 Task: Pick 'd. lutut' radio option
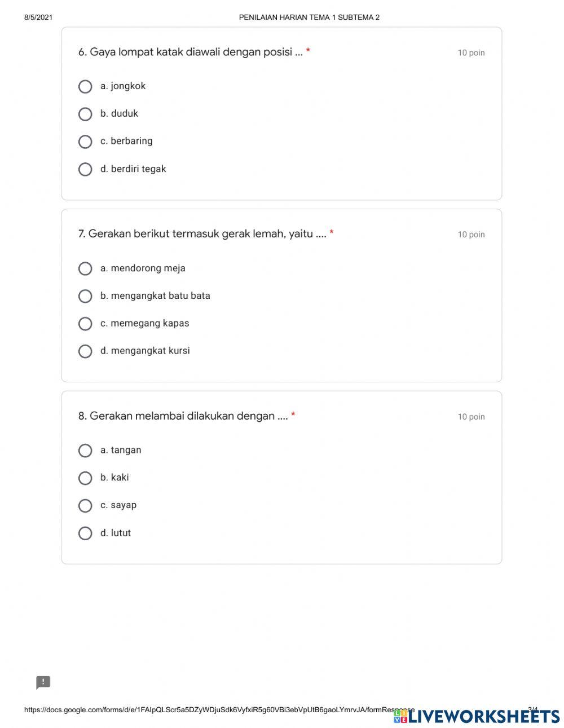point(85,533)
